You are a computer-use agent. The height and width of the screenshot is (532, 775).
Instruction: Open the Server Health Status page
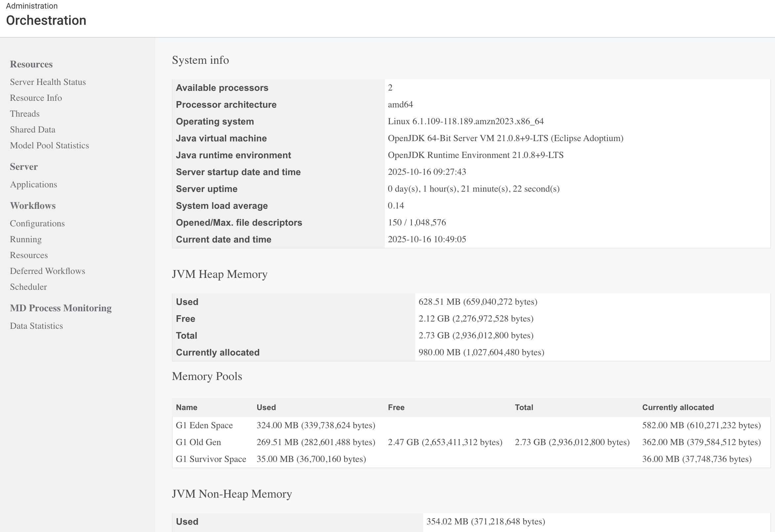point(48,82)
